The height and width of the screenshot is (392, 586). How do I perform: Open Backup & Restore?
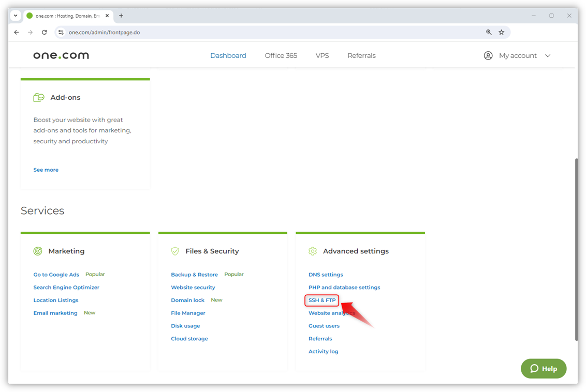pos(194,274)
